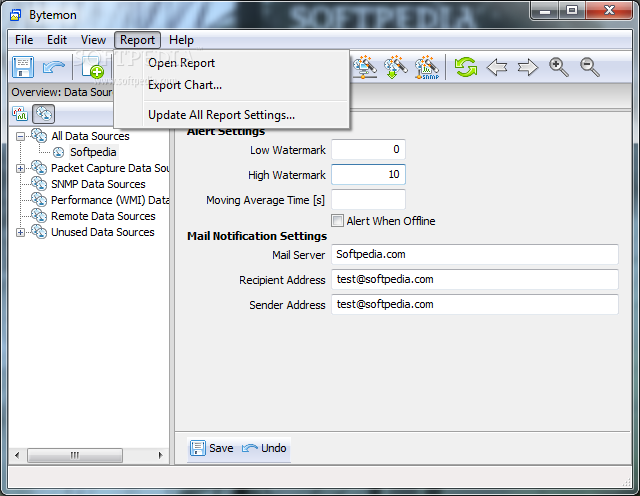This screenshot has width=640, height=496.
Task: Click the Sender Address input field
Action: (475, 304)
